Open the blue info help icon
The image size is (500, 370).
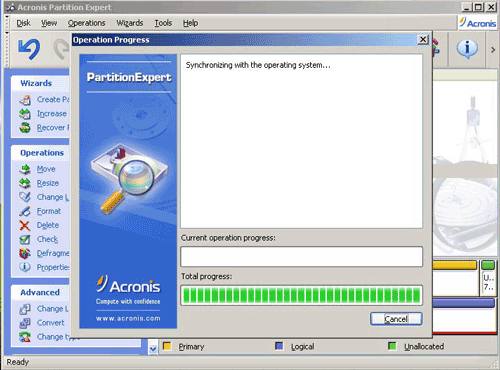[x=467, y=49]
